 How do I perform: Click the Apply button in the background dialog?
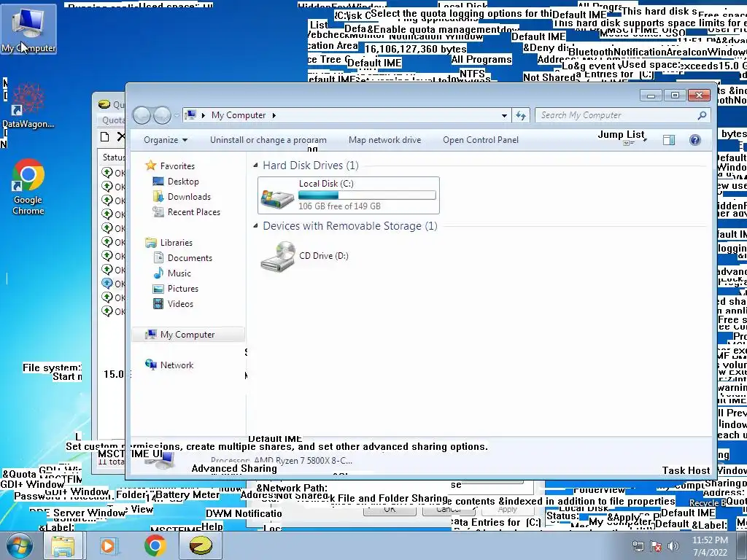point(507,509)
